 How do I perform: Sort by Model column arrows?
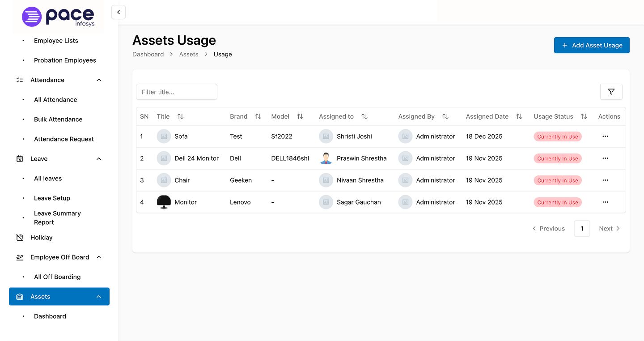pos(300,116)
